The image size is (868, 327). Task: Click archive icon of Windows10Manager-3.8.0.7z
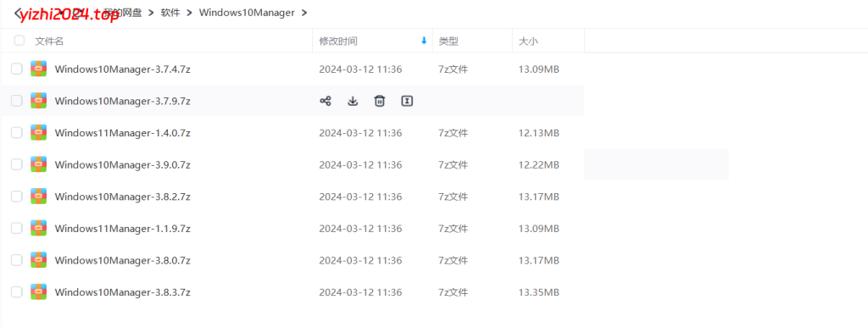pos(39,259)
